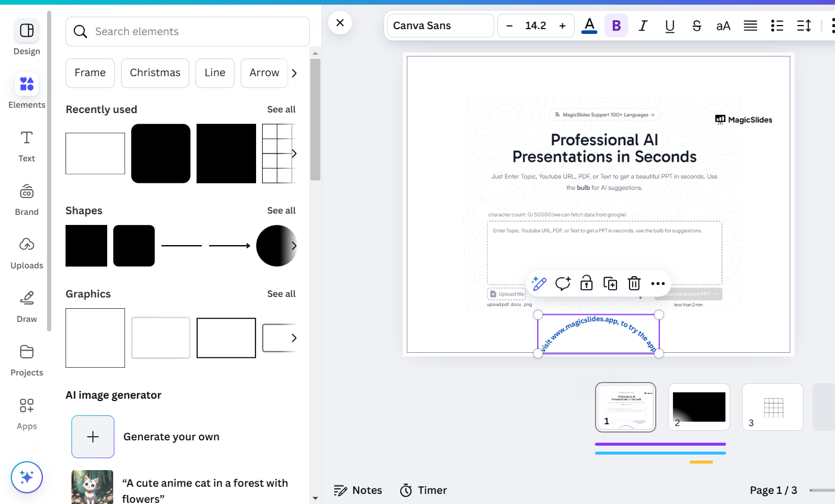
Task: Click the Search elements field
Action: (x=188, y=32)
